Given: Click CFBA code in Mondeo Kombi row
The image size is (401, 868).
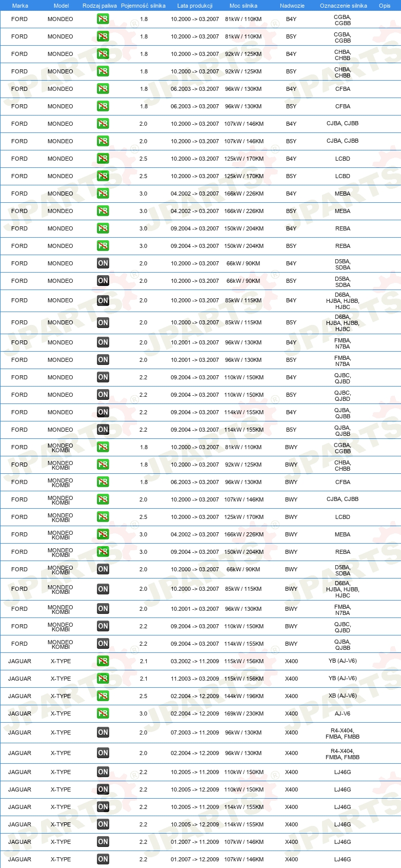Looking at the screenshot, I should coord(343,482).
